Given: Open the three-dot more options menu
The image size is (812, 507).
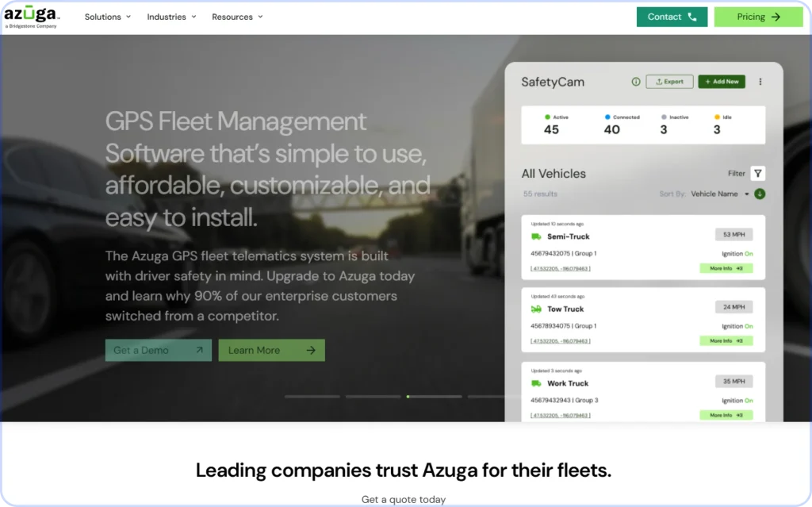Looking at the screenshot, I should pyautogui.click(x=760, y=82).
